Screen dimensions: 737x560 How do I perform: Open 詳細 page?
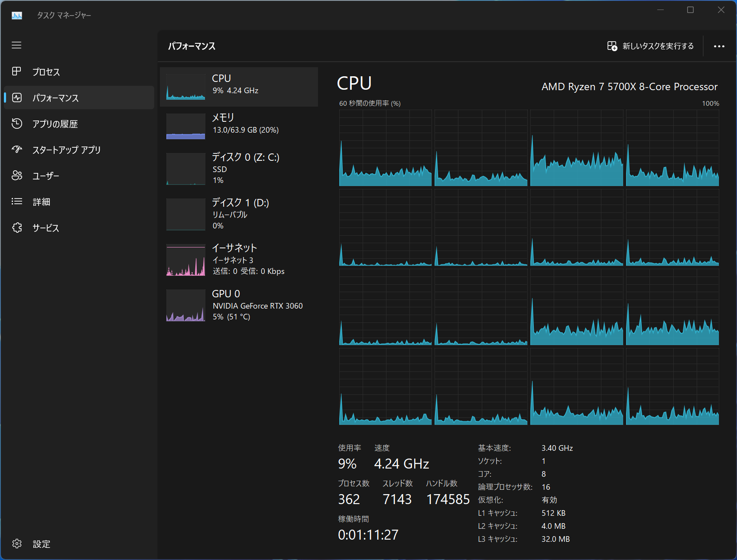(79, 202)
